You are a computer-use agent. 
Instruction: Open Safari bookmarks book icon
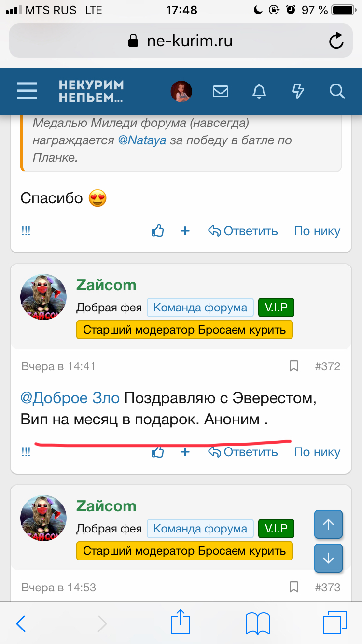(257, 623)
